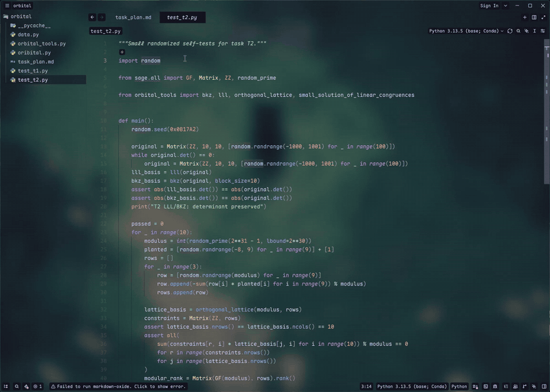
Task: Toggle the terminal panel
Action: (486, 386)
